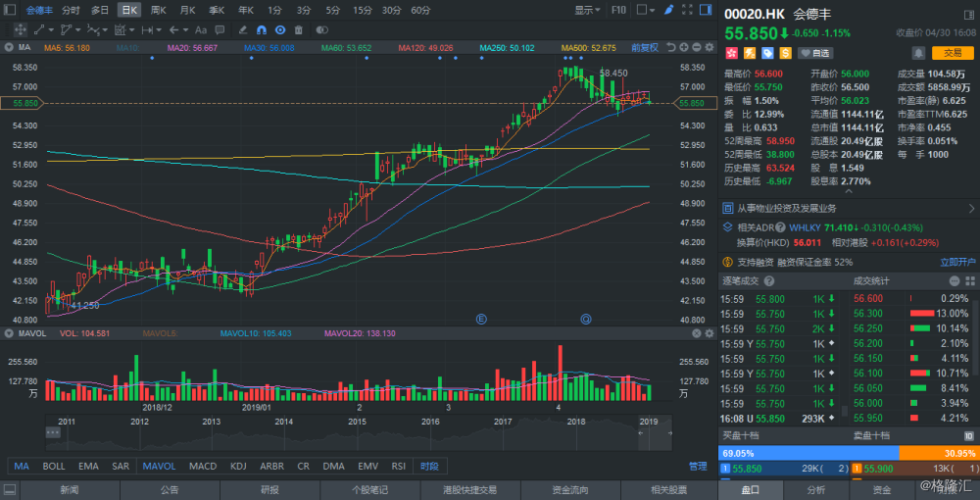Open WHLKY related ADR link

[x=806, y=227]
